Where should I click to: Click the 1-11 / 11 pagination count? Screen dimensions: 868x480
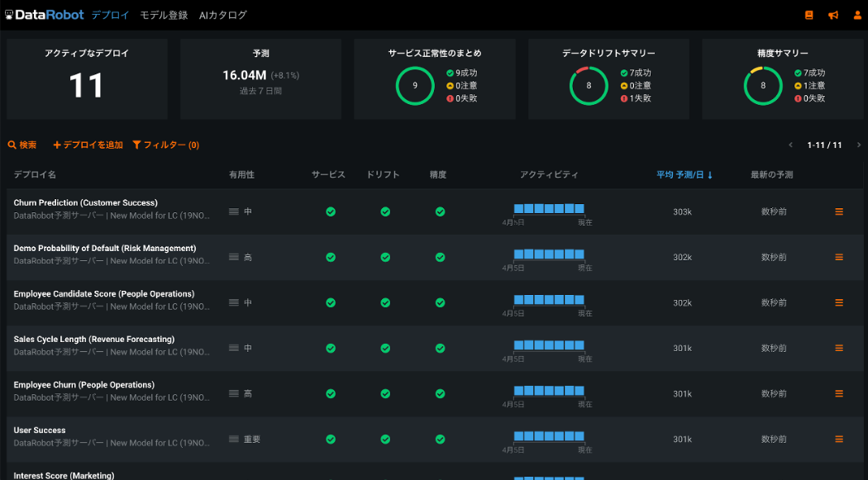click(x=824, y=145)
